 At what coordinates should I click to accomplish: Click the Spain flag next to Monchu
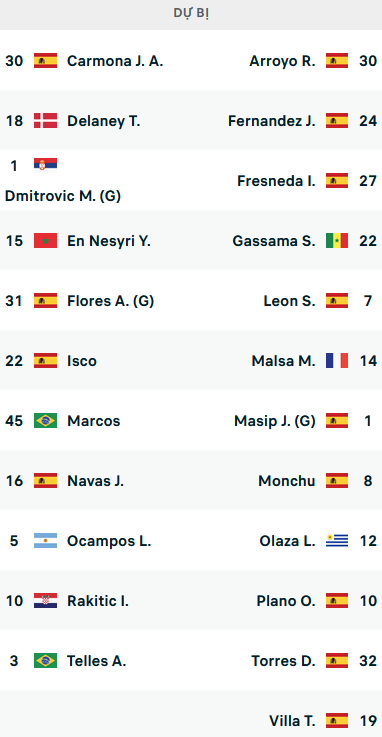337,480
